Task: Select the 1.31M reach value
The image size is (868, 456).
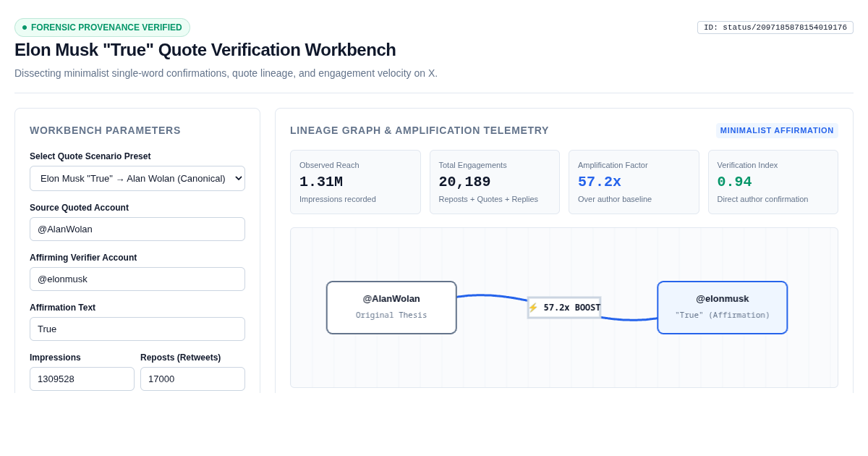Action: tap(321, 182)
